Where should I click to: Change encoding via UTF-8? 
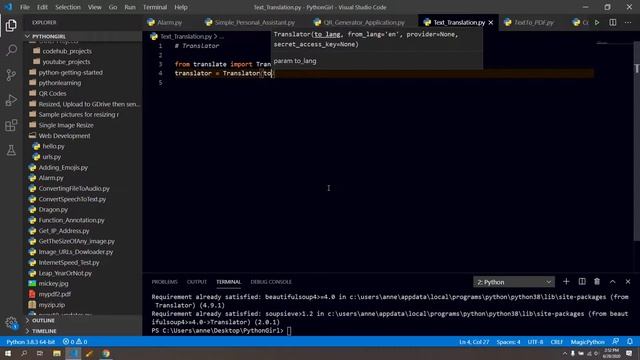535,342
